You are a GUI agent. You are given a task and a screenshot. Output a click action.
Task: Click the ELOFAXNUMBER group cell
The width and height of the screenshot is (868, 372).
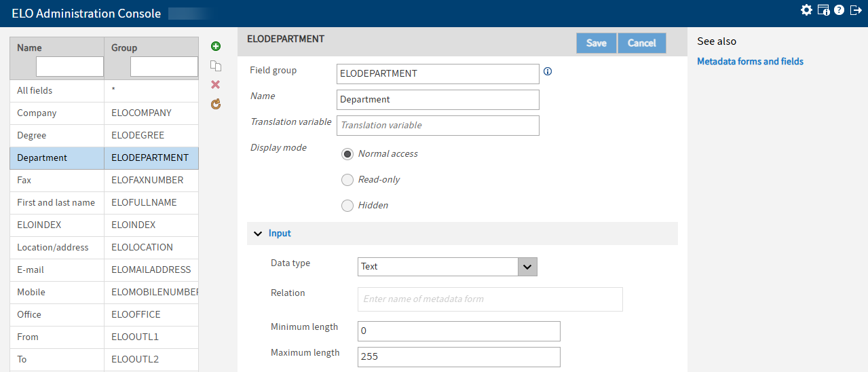point(151,181)
